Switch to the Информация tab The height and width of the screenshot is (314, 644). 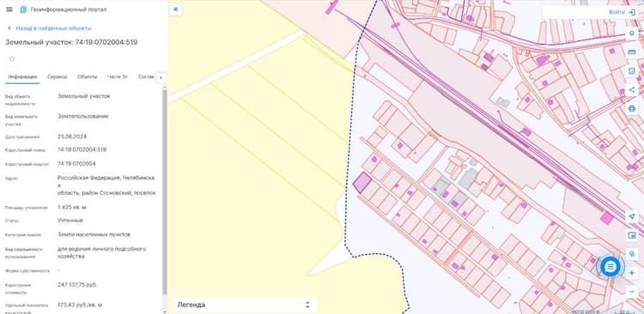[22, 76]
